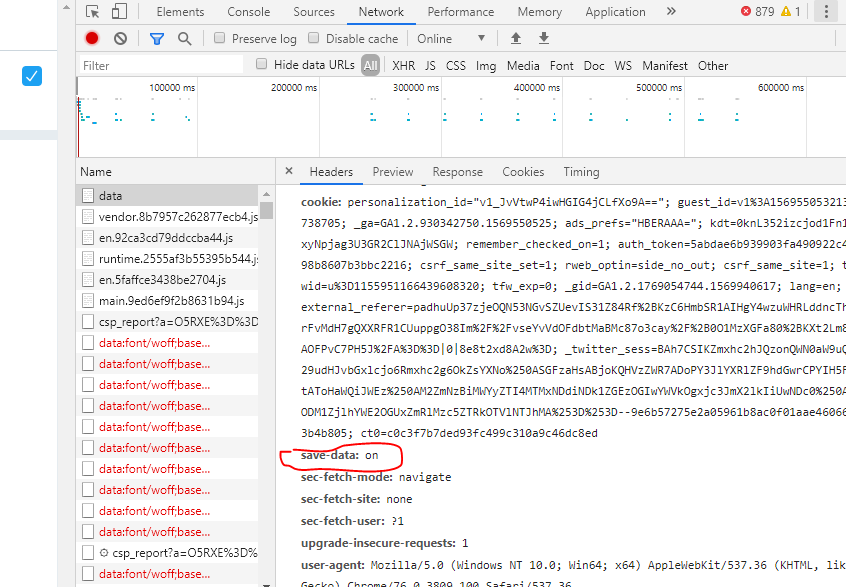Stop recording network log
The height and width of the screenshot is (587, 846).
(x=91, y=37)
